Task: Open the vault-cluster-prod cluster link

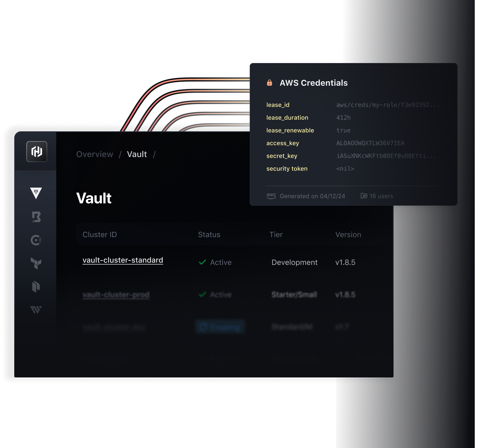Action: pos(116,295)
